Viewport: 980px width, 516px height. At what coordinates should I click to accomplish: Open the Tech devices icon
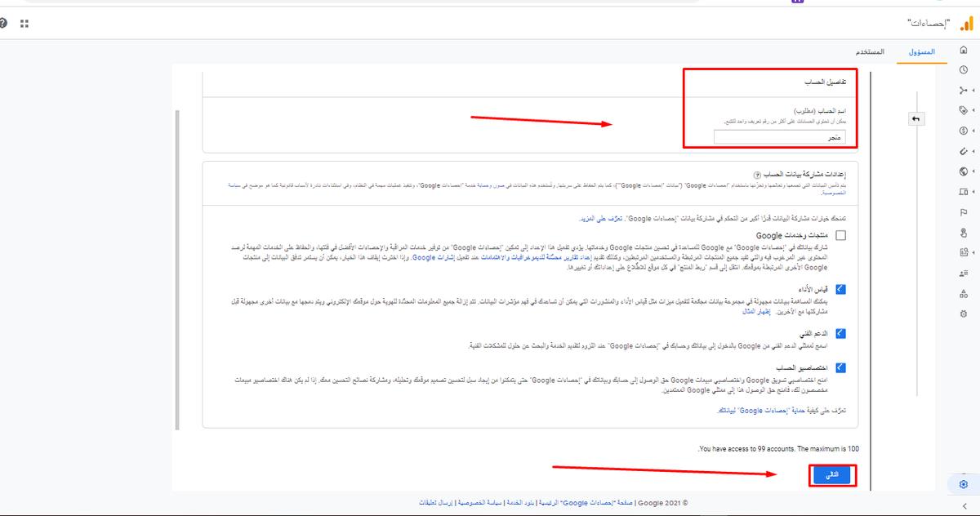tap(964, 192)
